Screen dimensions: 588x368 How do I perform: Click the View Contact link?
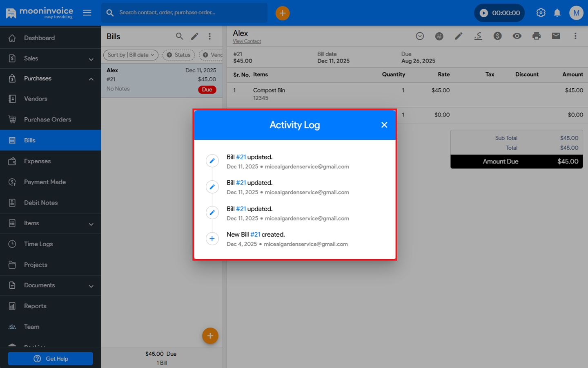click(x=247, y=41)
